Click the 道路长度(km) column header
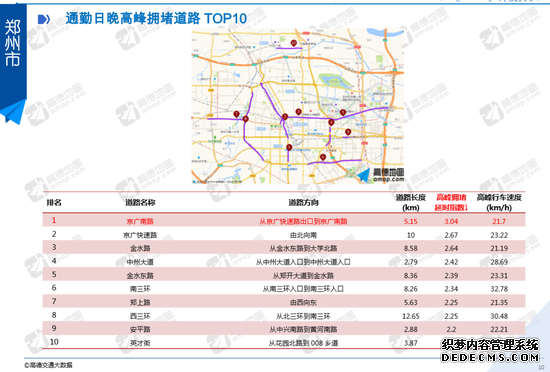 (x=410, y=202)
